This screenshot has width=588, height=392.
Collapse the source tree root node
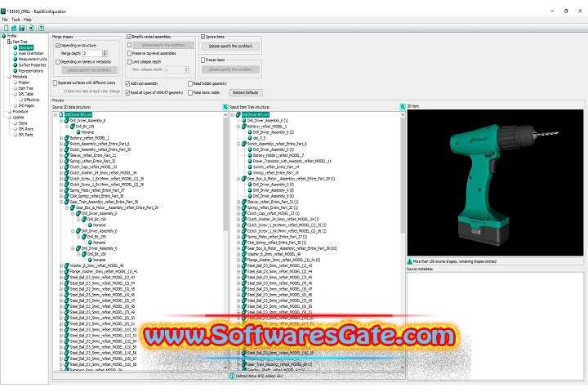point(56,115)
